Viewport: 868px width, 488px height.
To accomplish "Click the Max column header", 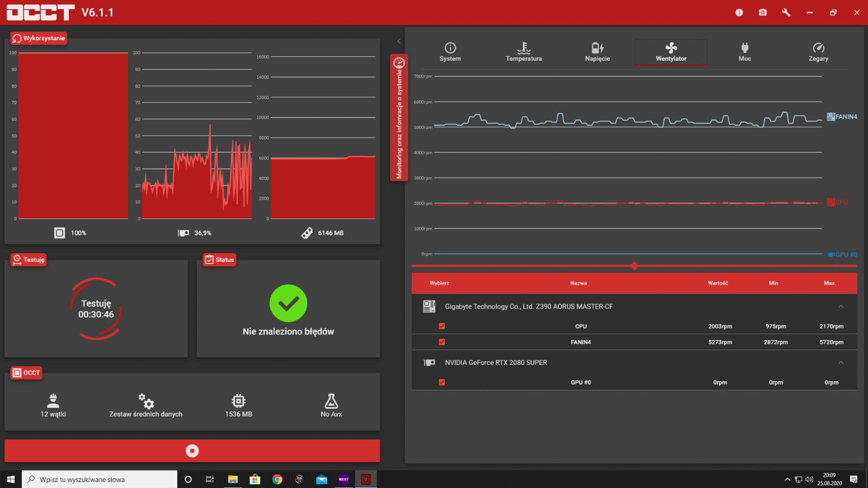I will click(829, 283).
